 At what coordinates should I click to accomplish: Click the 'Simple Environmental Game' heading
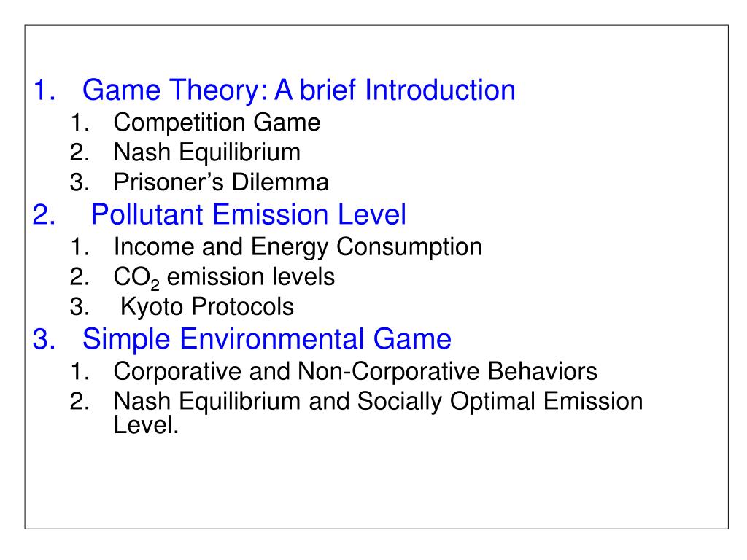267,339
